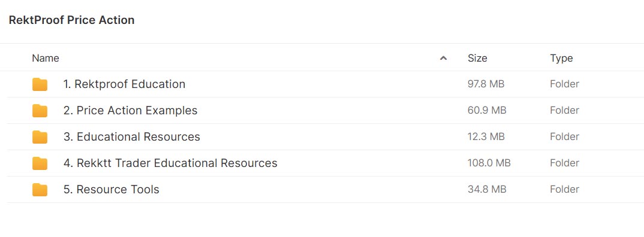Select the 5. Resource Tools folder icon
Viewport: 644px width, 237px height.
click(40, 189)
